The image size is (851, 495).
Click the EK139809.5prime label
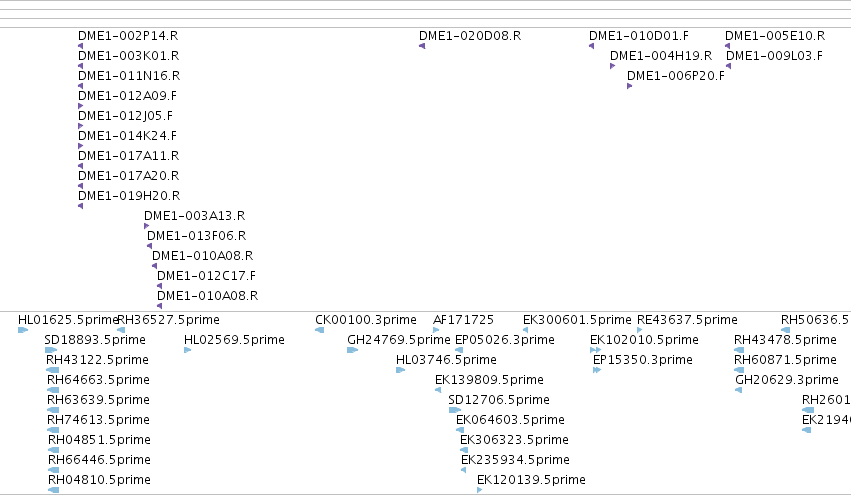click(x=489, y=380)
